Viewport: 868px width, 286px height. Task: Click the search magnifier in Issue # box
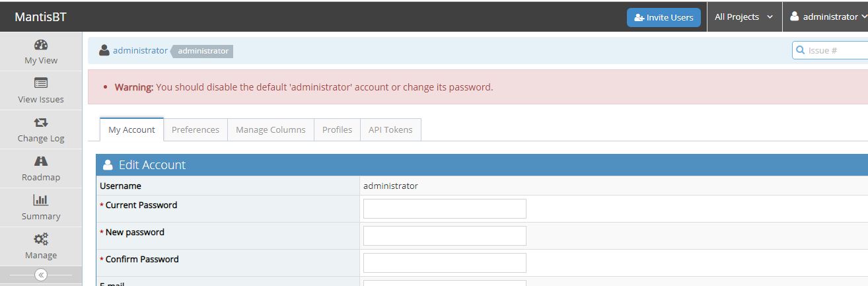tap(801, 50)
